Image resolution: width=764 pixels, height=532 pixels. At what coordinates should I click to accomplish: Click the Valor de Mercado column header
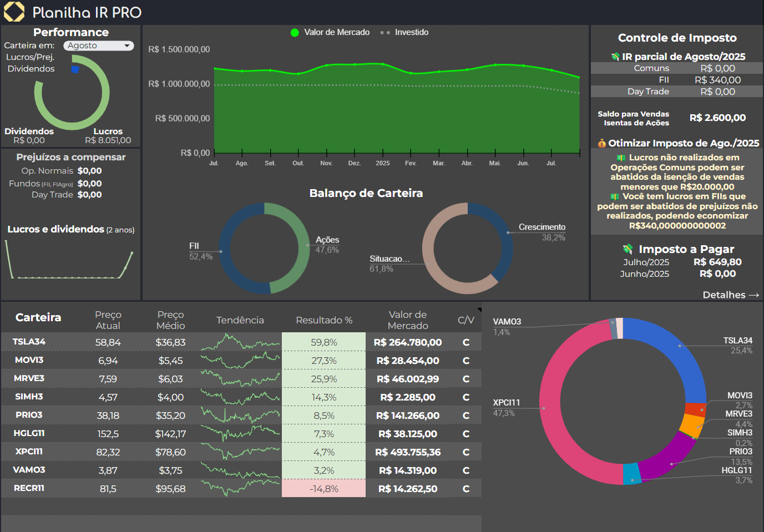click(408, 320)
